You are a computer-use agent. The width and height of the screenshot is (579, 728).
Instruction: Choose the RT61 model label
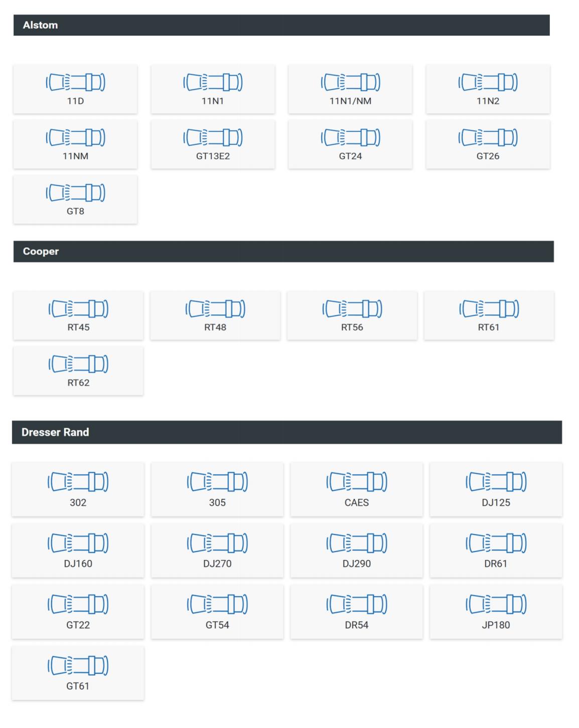[489, 327]
